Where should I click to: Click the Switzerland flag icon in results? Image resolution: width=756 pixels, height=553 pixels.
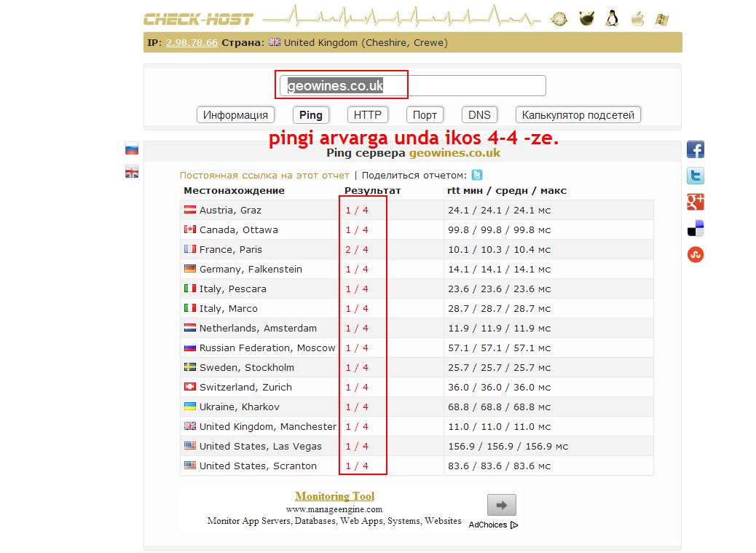coord(190,387)
